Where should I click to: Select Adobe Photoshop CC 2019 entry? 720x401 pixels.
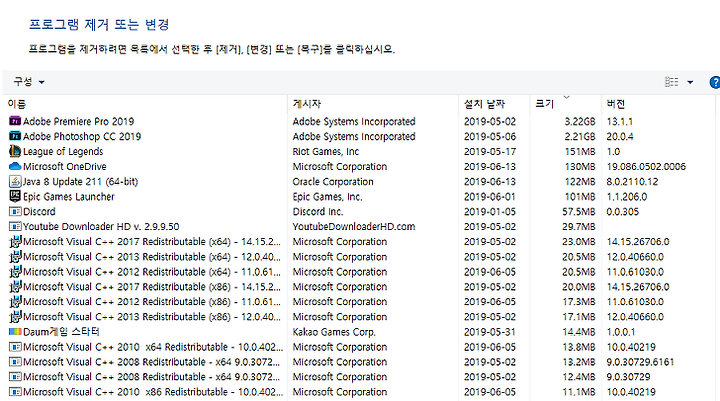pos(82,136)
